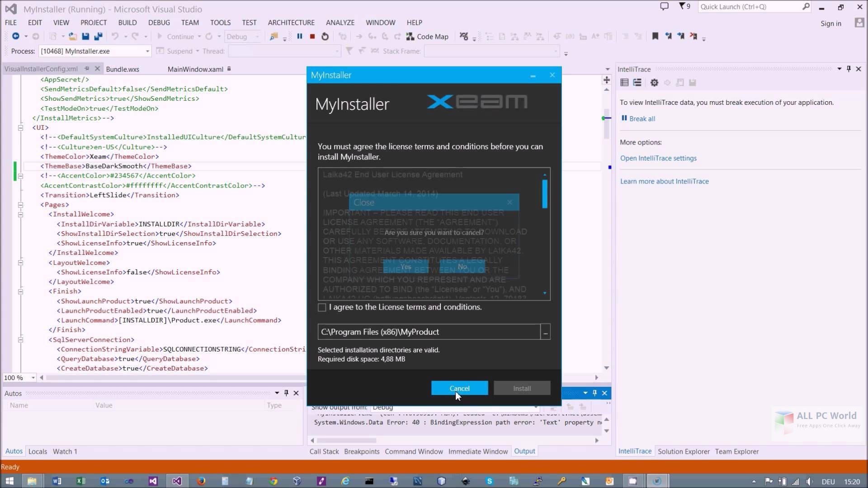Open the Solution Explorer tab
The width and height of the screenshot is (868, 488).
[684, 451]
